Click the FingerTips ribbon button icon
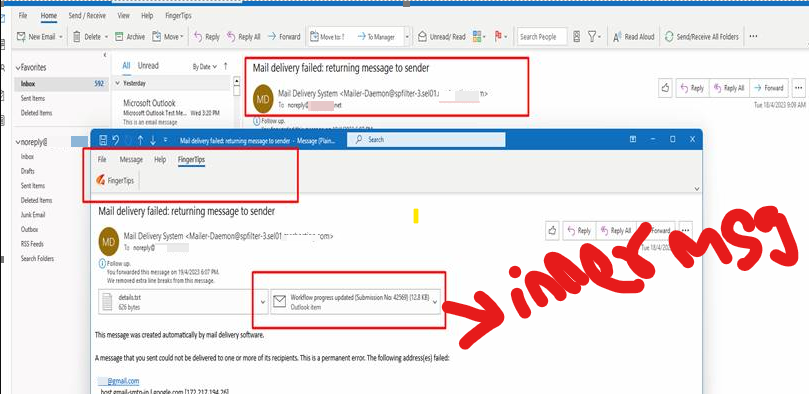The width and height of the screenshot is (809, 394). [101, 180]
